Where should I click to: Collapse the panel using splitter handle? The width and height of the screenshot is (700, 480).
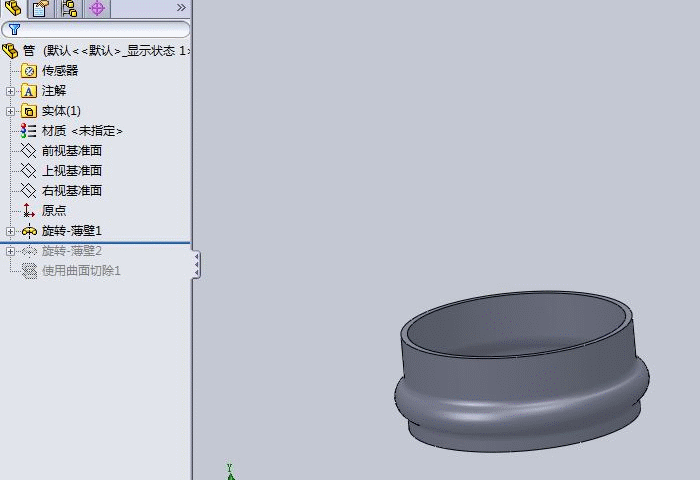coord(196,264)
